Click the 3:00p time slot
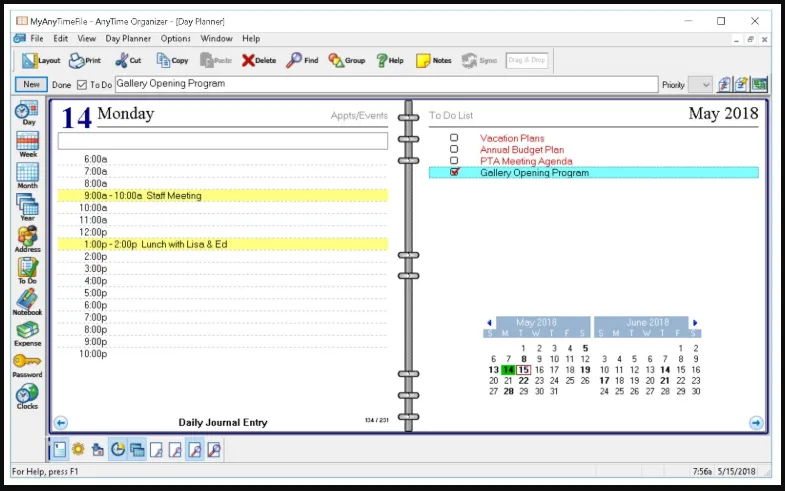785x491 pixels. point(223,269)
